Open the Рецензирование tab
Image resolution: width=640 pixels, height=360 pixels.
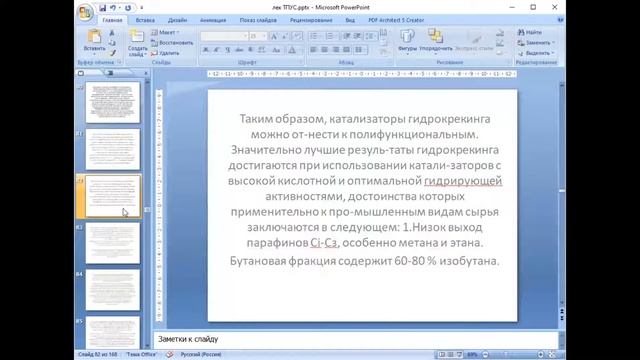(x=311, y=20)
